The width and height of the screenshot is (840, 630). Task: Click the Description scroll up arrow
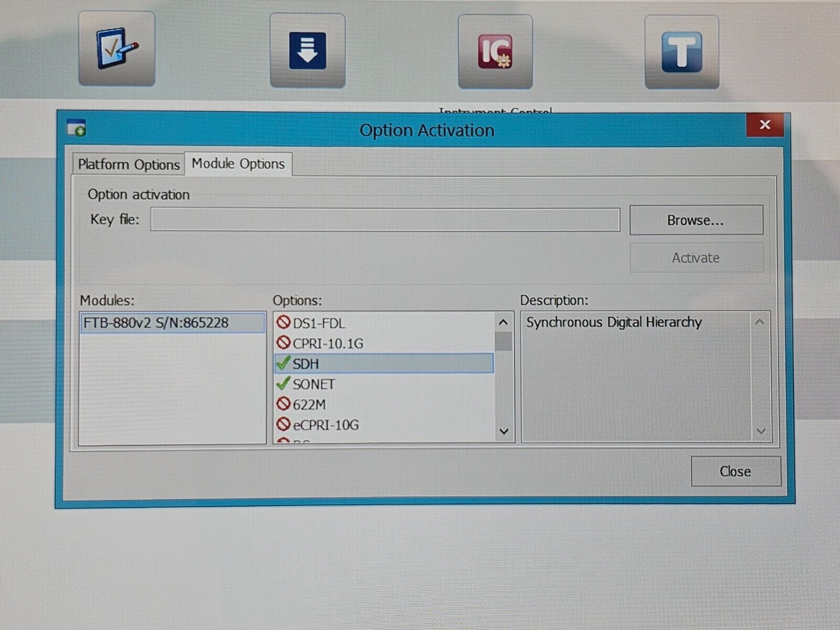pos(760,322)
